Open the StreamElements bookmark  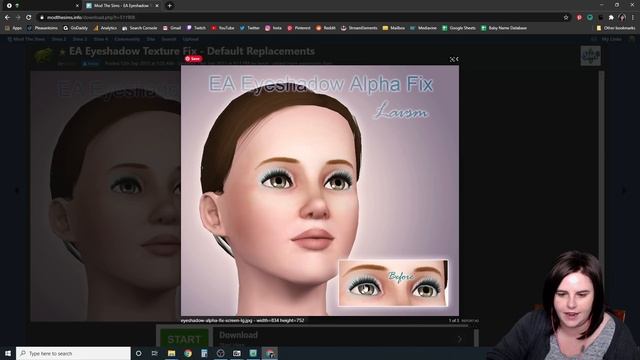point(359,28)
